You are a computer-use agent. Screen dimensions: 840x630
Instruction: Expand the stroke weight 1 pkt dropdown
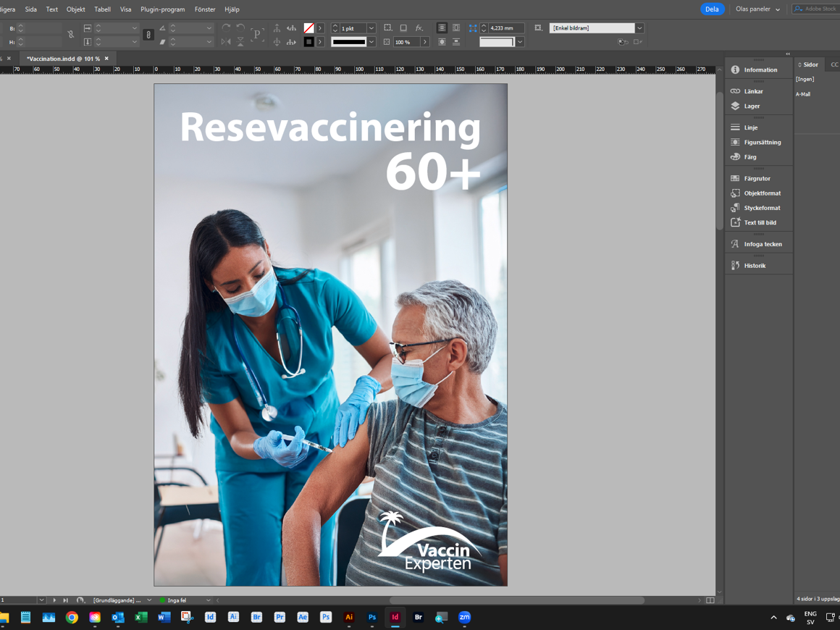371,28
